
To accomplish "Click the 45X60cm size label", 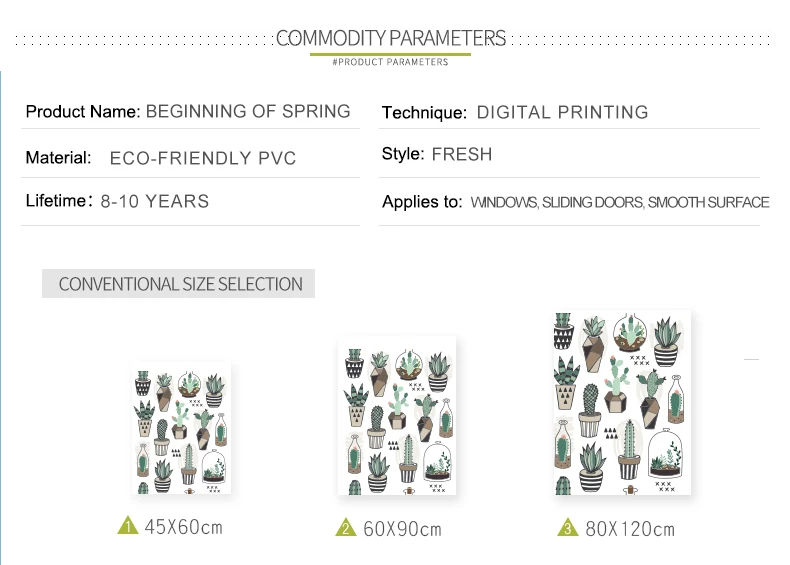I will (183, 527).
